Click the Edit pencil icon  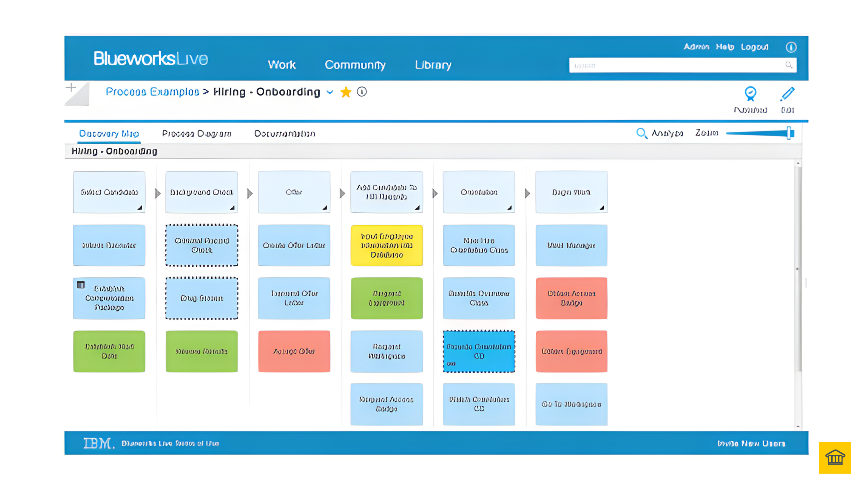[787, 94]
